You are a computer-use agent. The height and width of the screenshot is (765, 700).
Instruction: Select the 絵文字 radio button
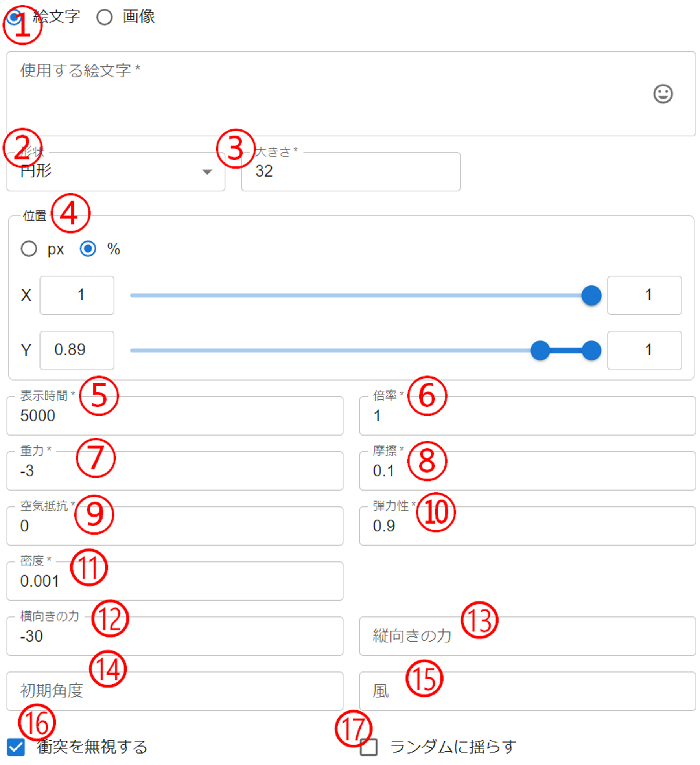point(14,17)
